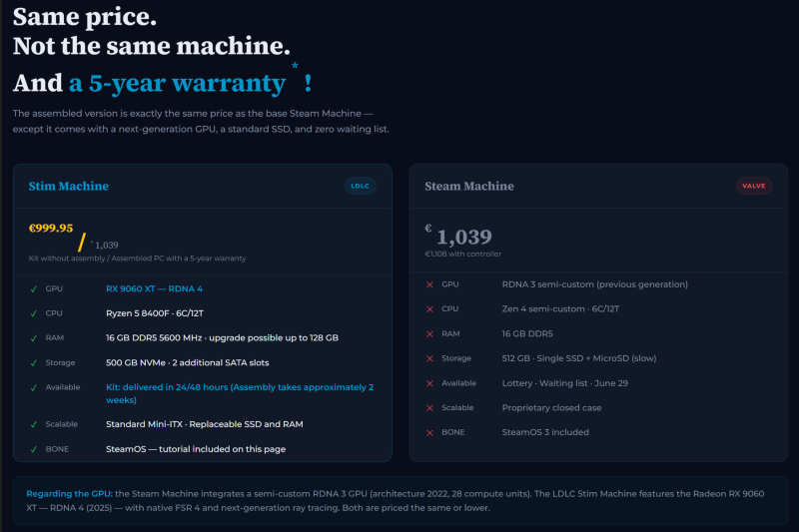Click the 'Regarding the GPU:' blue label
The width and height of the screenshot is (799, 532).
[69, 494]
